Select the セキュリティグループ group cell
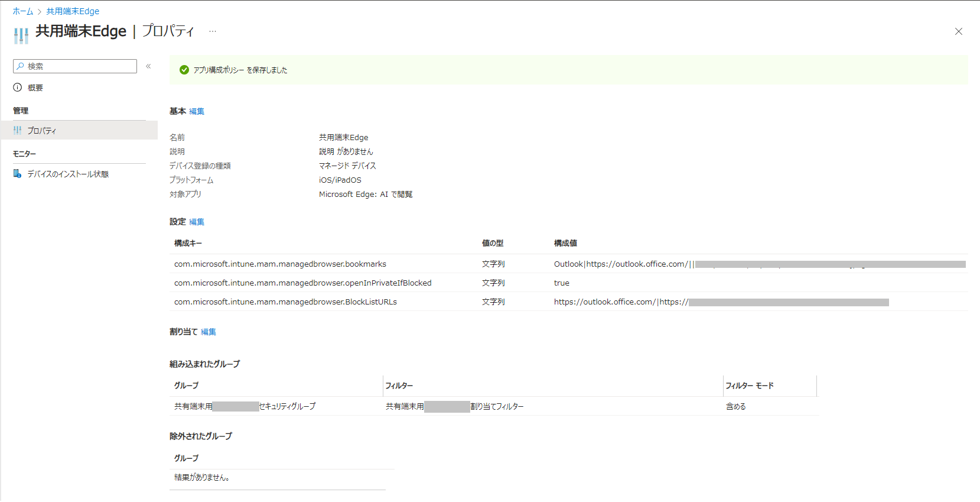 pyautogui.click(x=245, y=406)
